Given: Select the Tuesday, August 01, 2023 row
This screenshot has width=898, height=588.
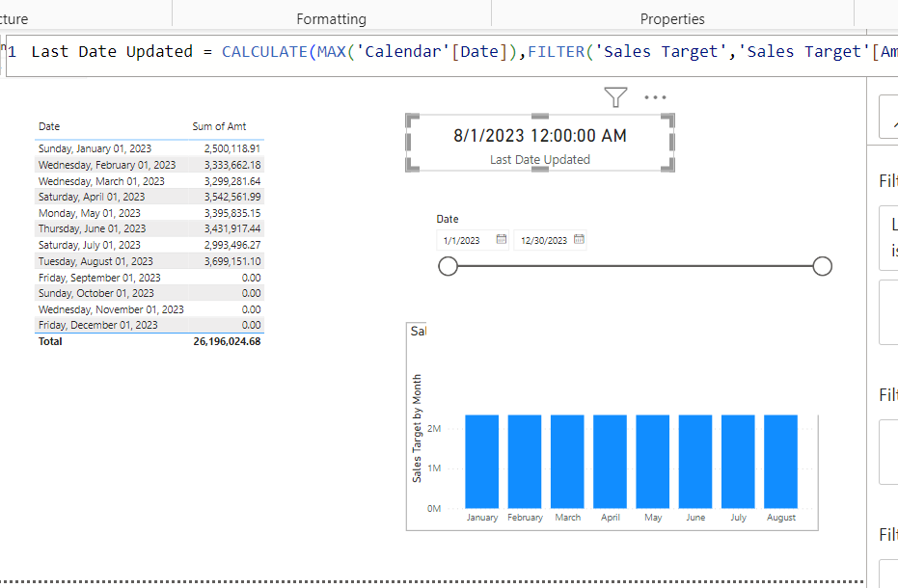Looking at the screenshot, I should coord(149,261).
